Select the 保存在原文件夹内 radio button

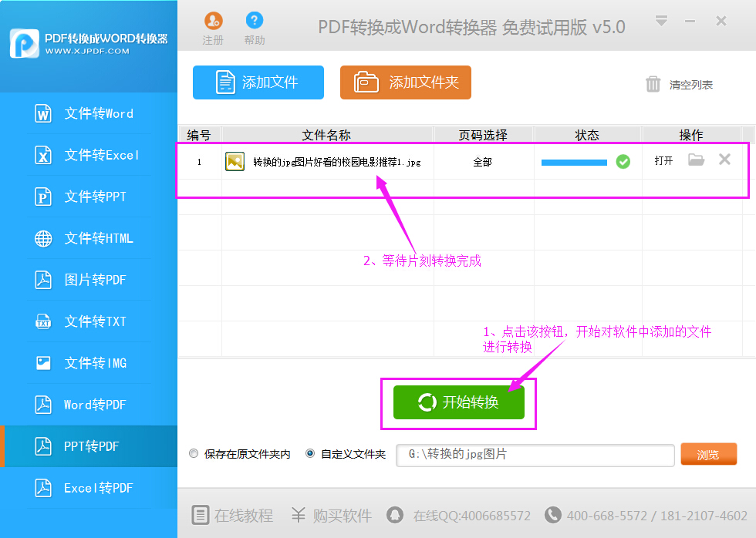tap(194, 453)
